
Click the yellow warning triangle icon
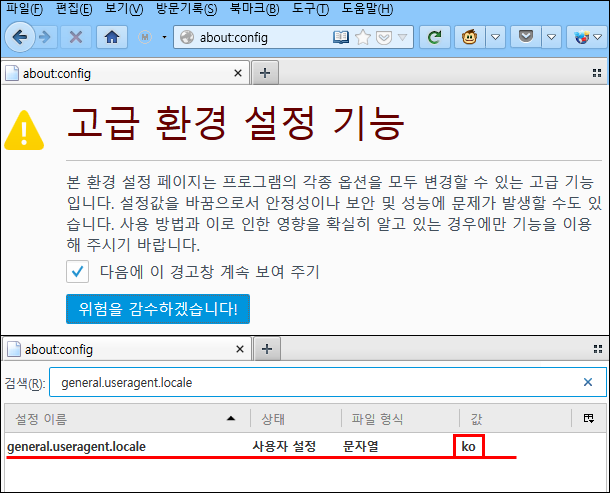click(x=24, y=130)
